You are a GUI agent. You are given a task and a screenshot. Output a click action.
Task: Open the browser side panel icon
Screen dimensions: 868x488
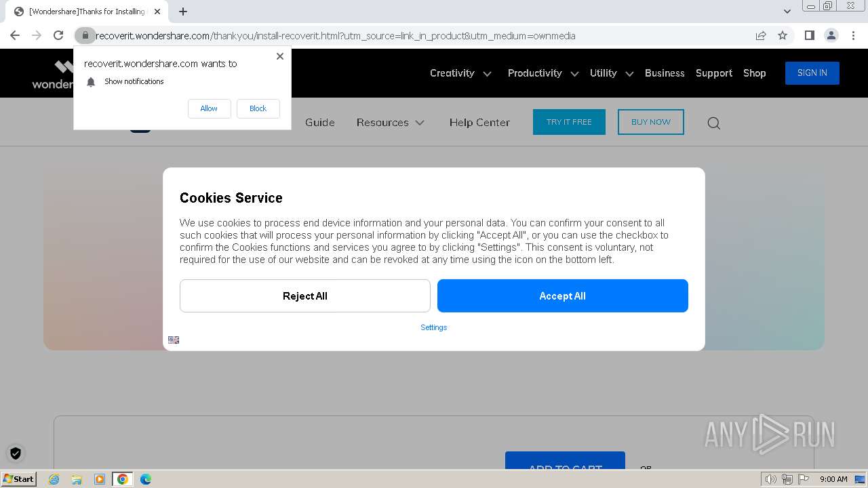(809, 35)
